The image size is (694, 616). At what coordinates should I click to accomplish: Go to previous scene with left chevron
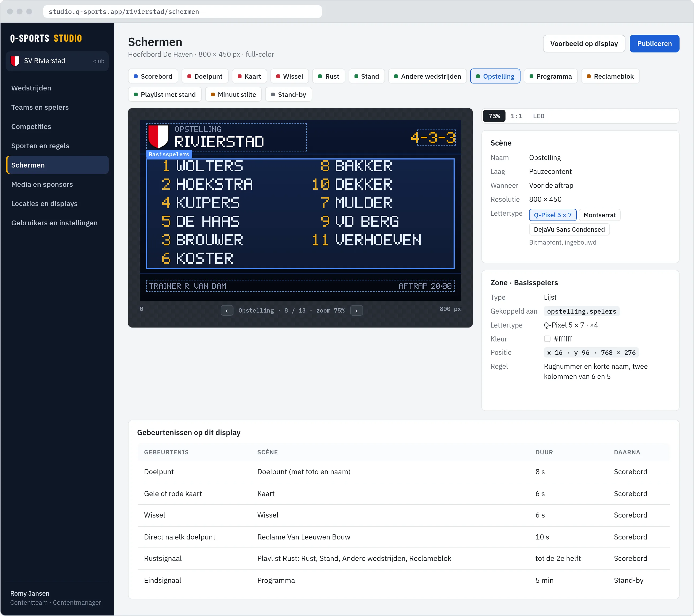pyautogui.click(x=227, y=311)
